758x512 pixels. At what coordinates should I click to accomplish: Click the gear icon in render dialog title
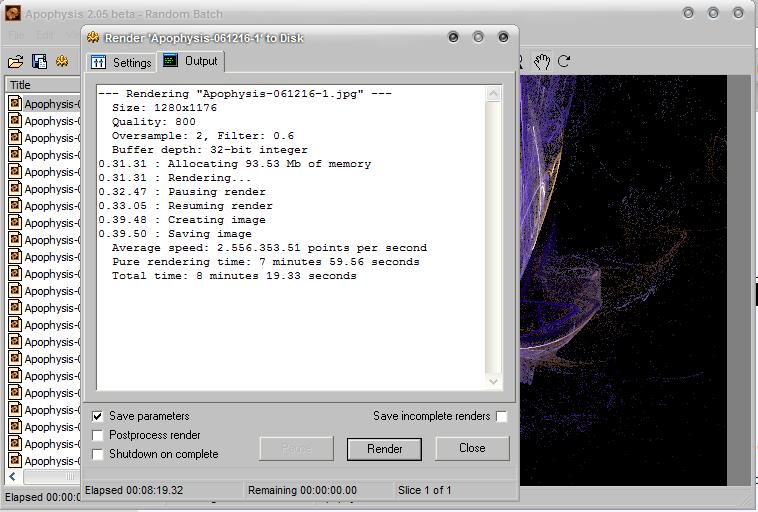tap(93, 37)
